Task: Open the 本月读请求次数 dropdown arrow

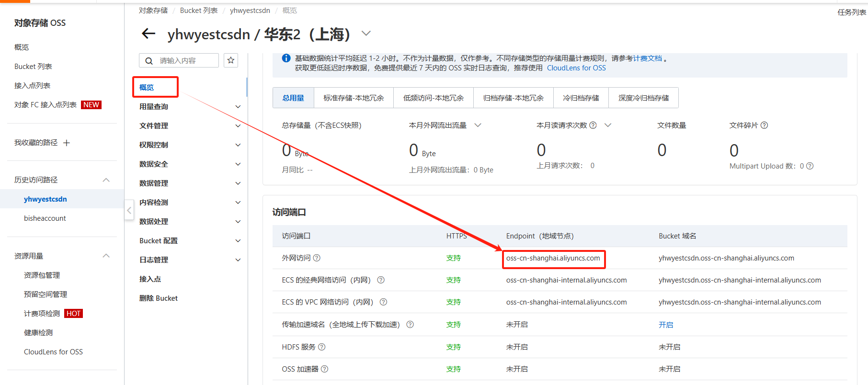Action: (608, 125)
